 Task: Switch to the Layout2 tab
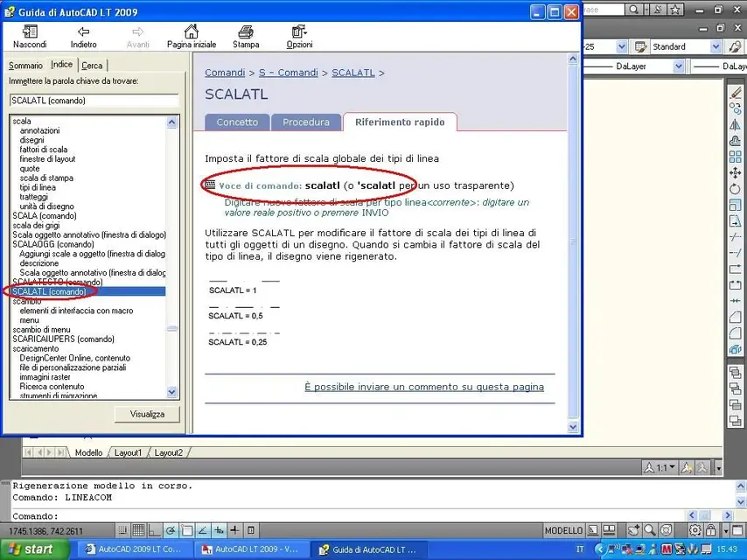pos(169,452)
